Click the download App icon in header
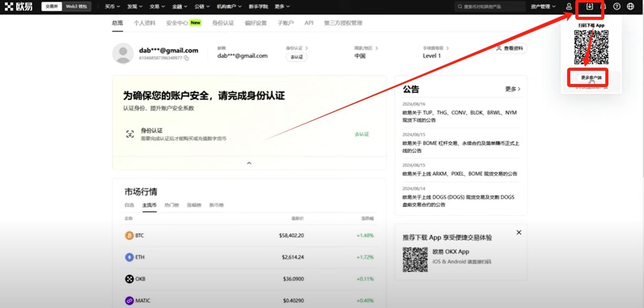Image resolution: width=644 pixels, height=308 pixels. tap(590, 7)
